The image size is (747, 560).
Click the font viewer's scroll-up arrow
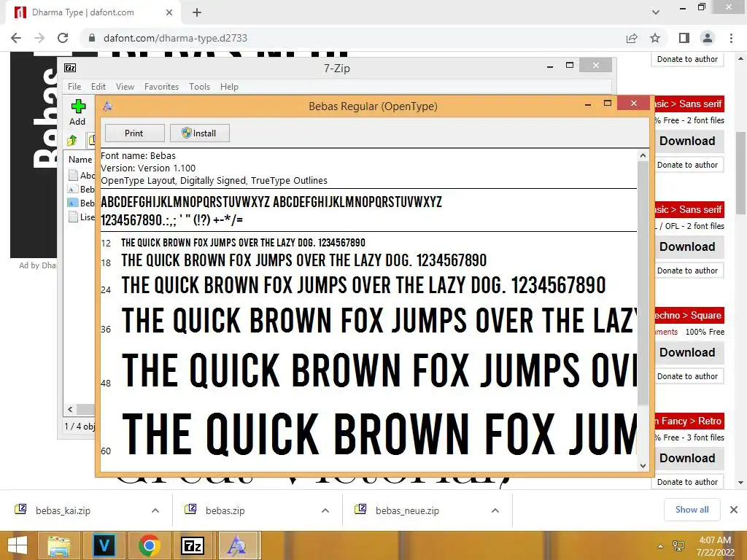click(643, 155)
